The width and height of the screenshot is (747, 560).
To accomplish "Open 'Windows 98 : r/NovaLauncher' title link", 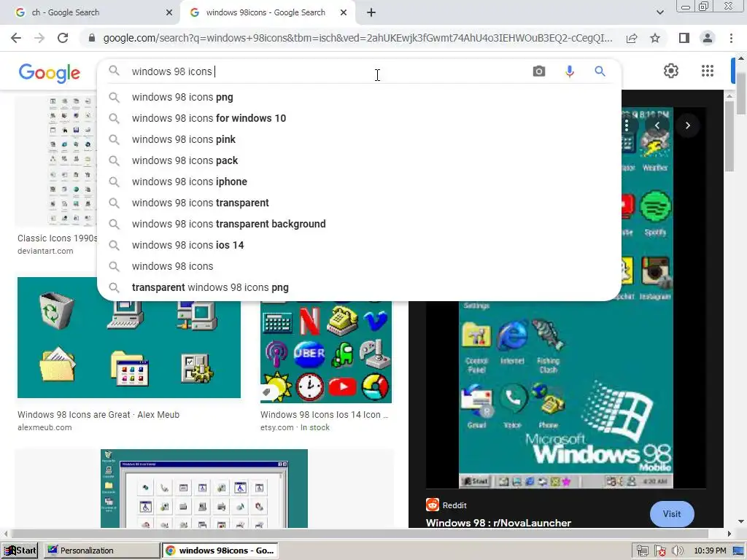I will tap(498, 522).
